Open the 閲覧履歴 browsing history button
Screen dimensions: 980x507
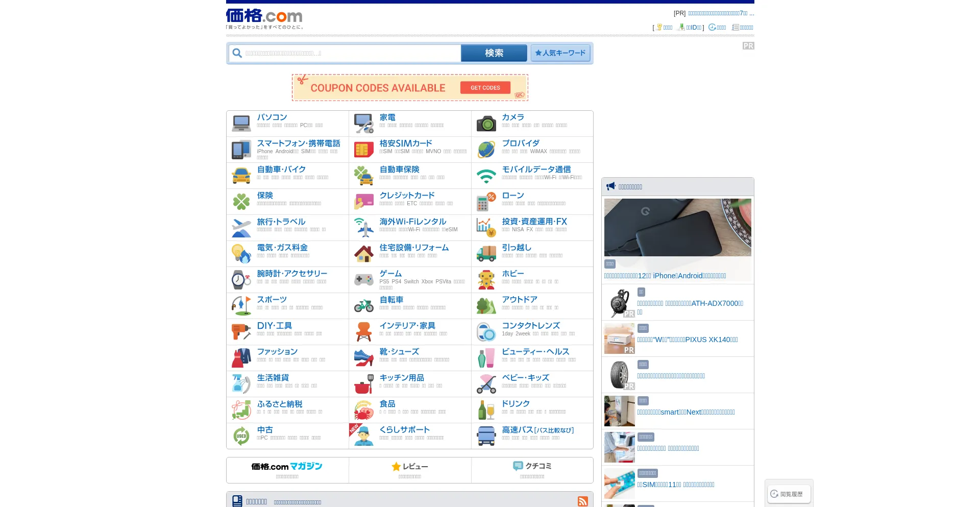[x=789, y=494]
